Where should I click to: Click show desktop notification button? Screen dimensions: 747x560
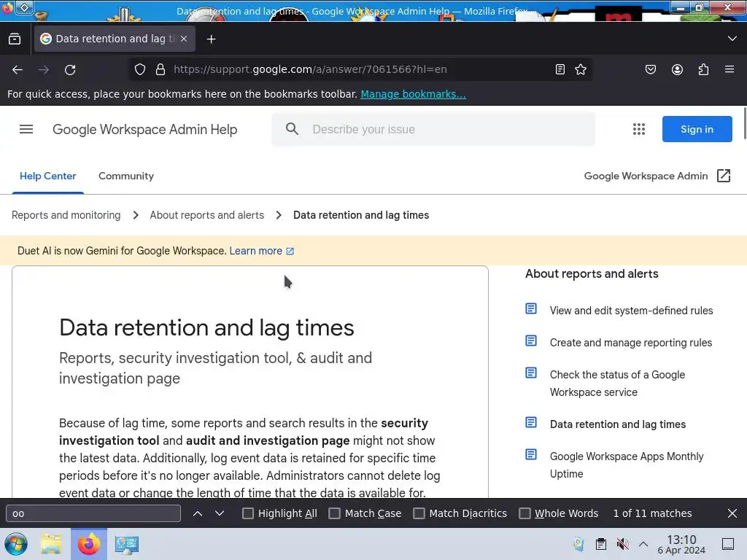(x=728, y=544)
